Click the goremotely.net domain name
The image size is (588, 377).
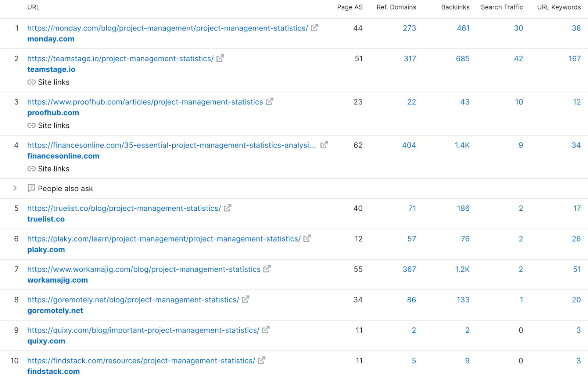click(x=55, y=311)
